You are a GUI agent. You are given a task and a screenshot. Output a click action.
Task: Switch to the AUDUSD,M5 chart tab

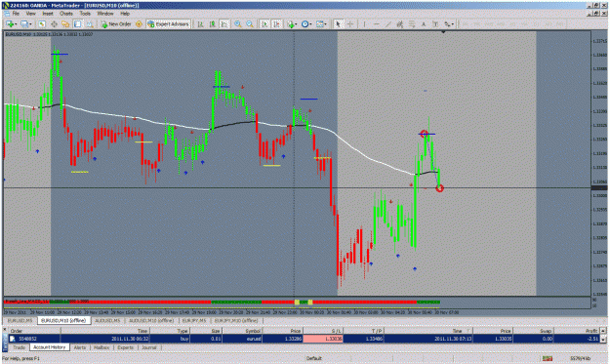tap(107, 320)
